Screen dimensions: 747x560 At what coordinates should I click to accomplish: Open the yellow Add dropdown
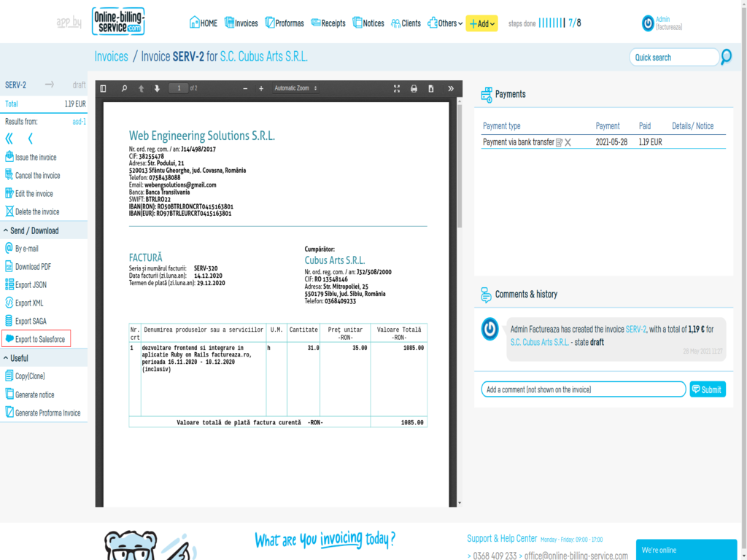click(x=481, y=23)
